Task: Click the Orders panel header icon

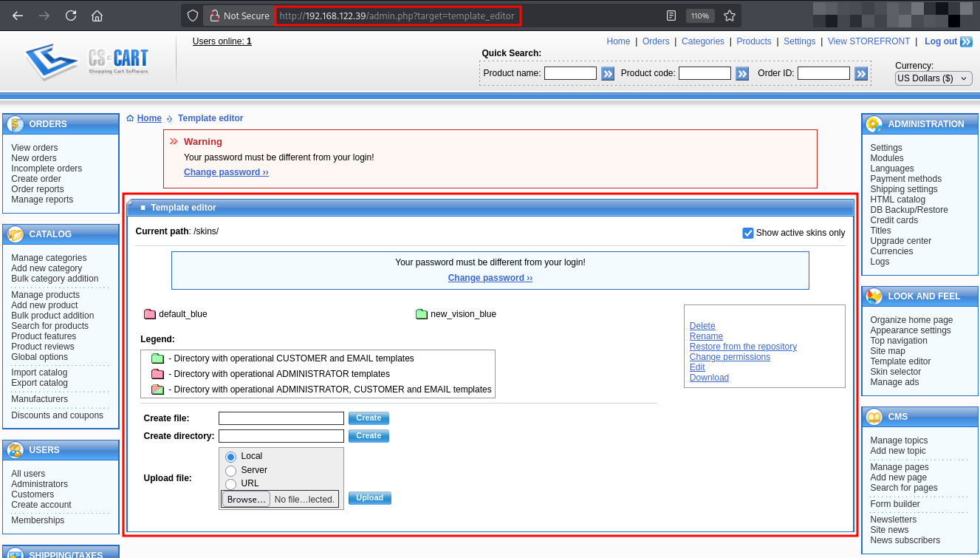Action: (16, 124)
